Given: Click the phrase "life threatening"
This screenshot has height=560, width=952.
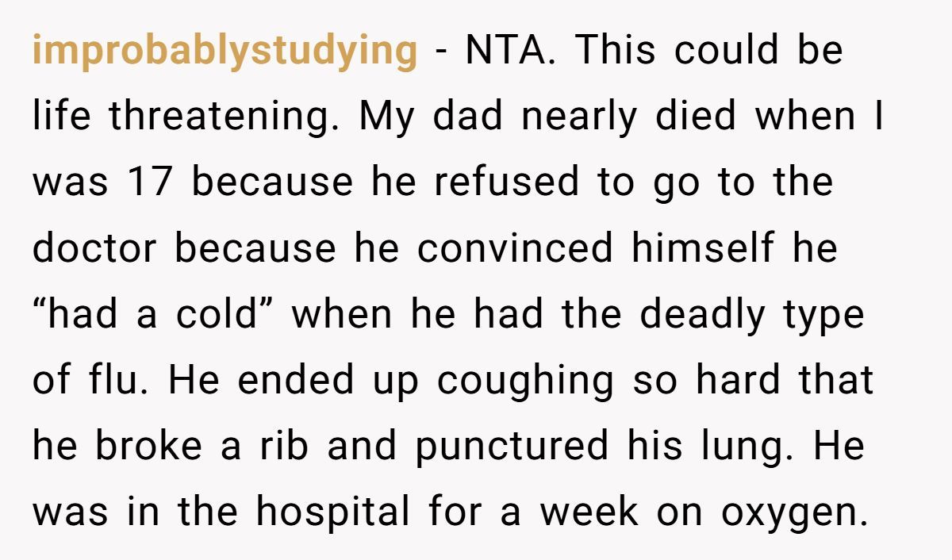Looking at the screenshot, I should [x=187, y=117].
